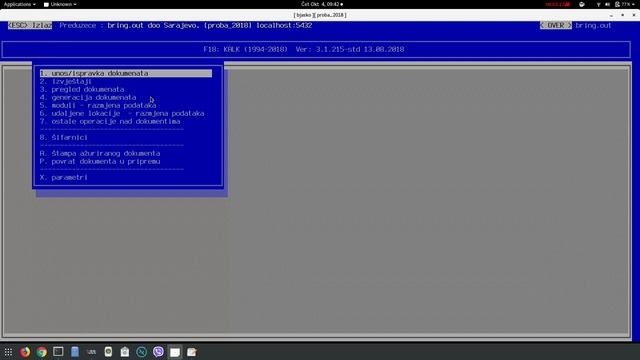This screenshot has width=640, height=360.
Task: Click the <ESC> Izlaz exit button
Action: click(x=30, y=25)
